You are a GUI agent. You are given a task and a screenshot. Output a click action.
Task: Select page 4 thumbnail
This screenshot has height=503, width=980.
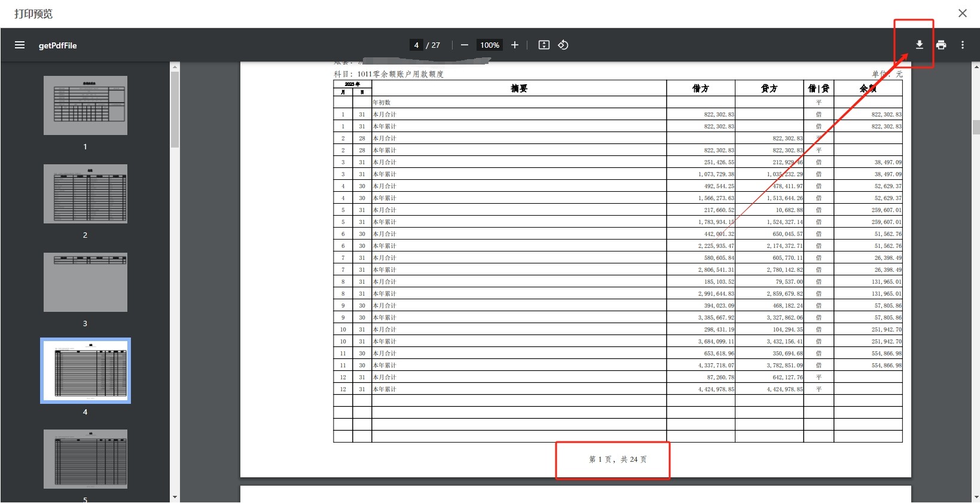(86, 370)
